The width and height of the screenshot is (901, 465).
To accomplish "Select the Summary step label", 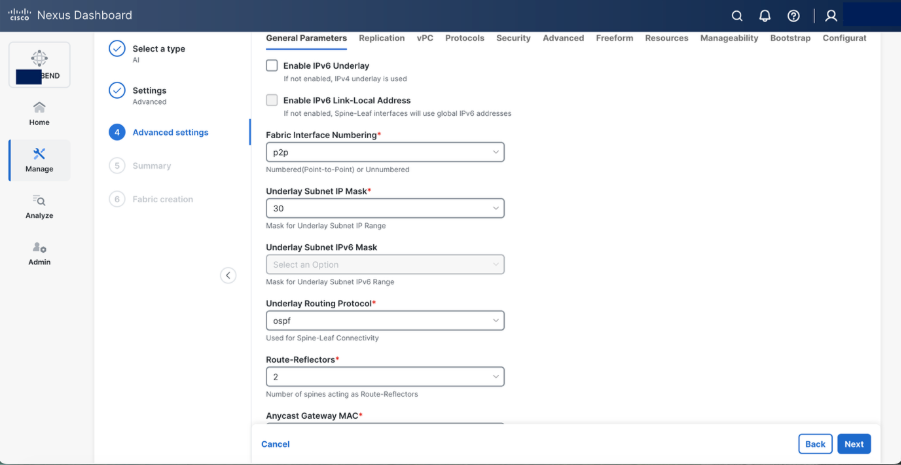I will pos(152,166).
